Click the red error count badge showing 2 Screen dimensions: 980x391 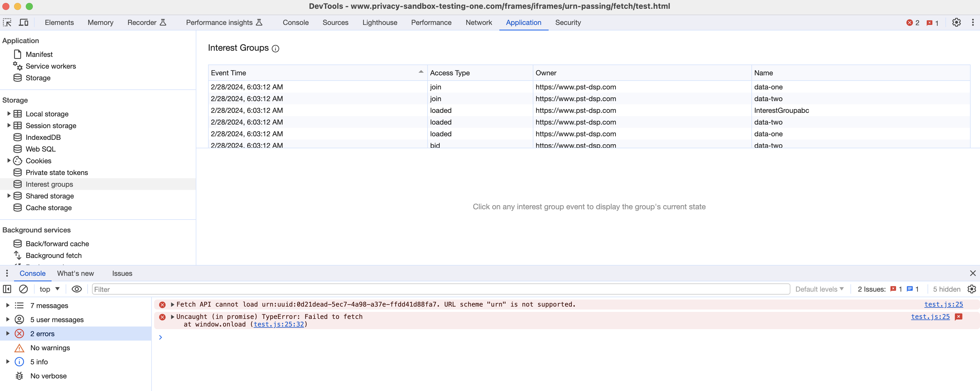click(913, 23)
